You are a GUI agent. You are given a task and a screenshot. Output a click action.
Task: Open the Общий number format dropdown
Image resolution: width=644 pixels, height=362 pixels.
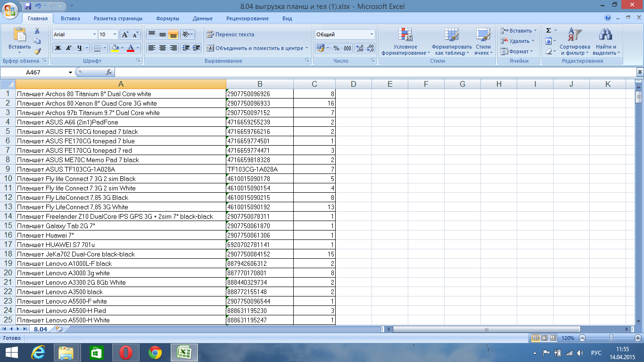click(x=372, y=34)
